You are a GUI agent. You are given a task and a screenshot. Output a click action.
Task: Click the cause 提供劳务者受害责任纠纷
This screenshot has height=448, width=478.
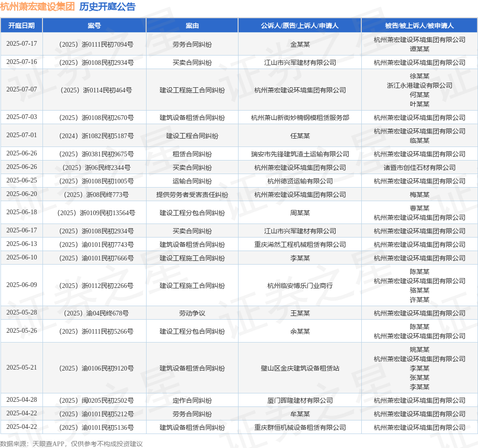pos(192,195)
